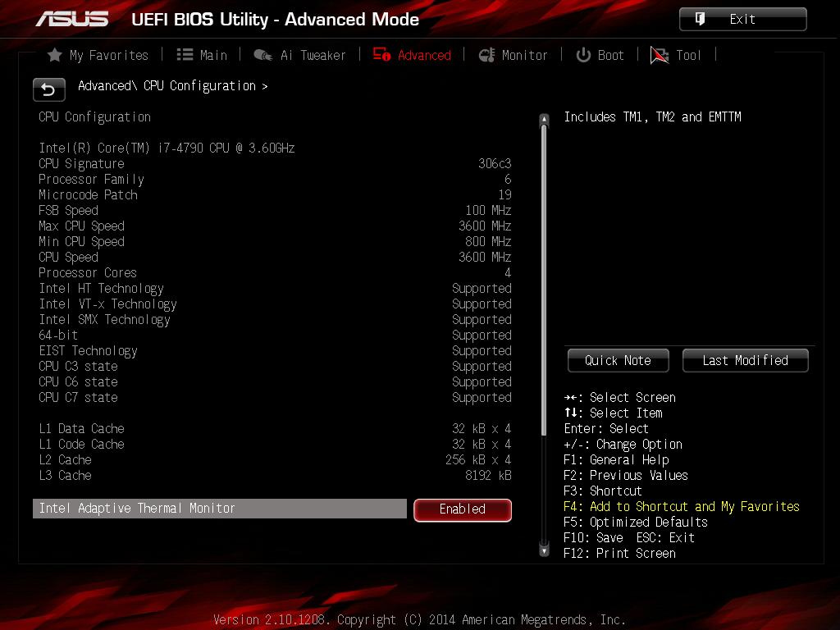
Task: Click the Last Modified button
Action: click(745, 361)
